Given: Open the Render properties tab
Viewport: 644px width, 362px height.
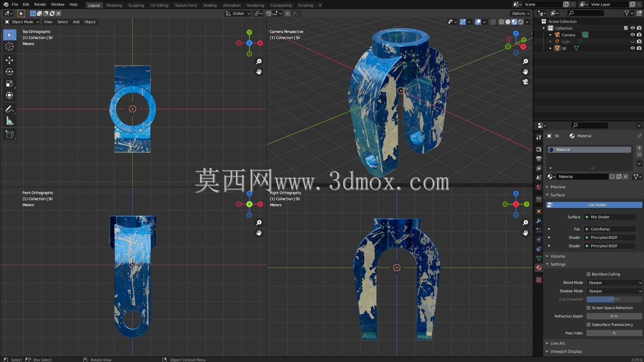Looking at the screenshot, I should [x=539, y=149].
